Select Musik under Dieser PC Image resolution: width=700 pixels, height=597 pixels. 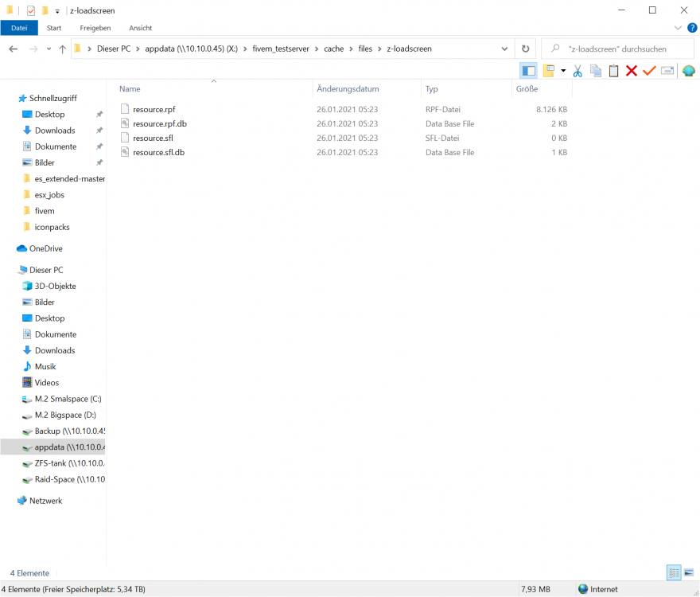click(45, 366)
